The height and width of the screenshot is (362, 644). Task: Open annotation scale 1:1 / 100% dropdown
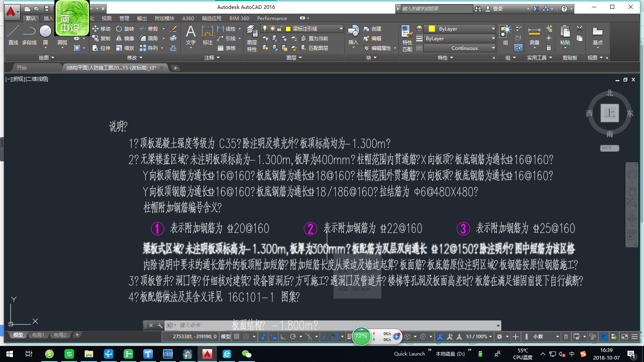(479, 337)
